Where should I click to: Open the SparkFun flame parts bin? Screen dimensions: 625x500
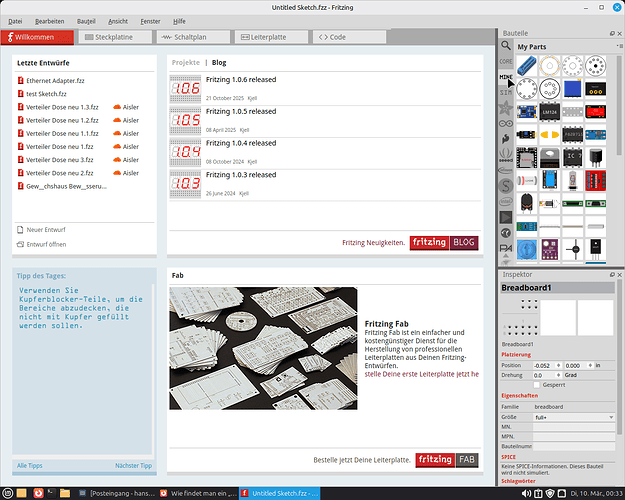pos(506,139)
